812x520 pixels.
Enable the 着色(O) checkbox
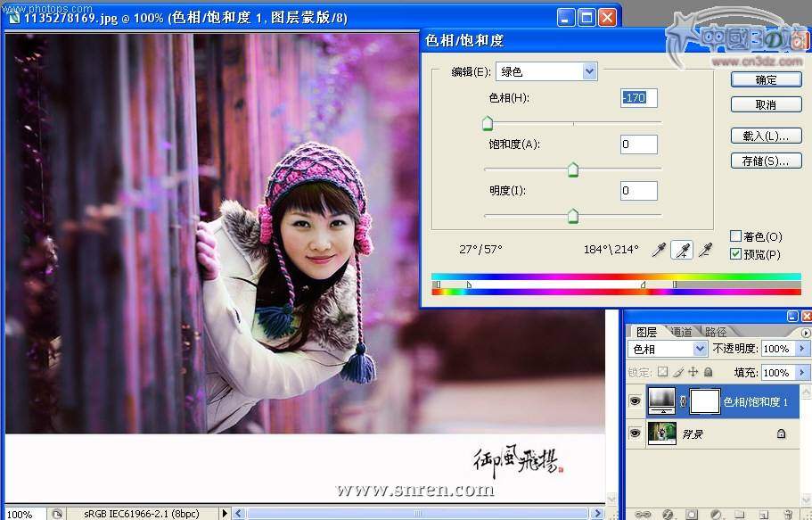tap(735, 236)
